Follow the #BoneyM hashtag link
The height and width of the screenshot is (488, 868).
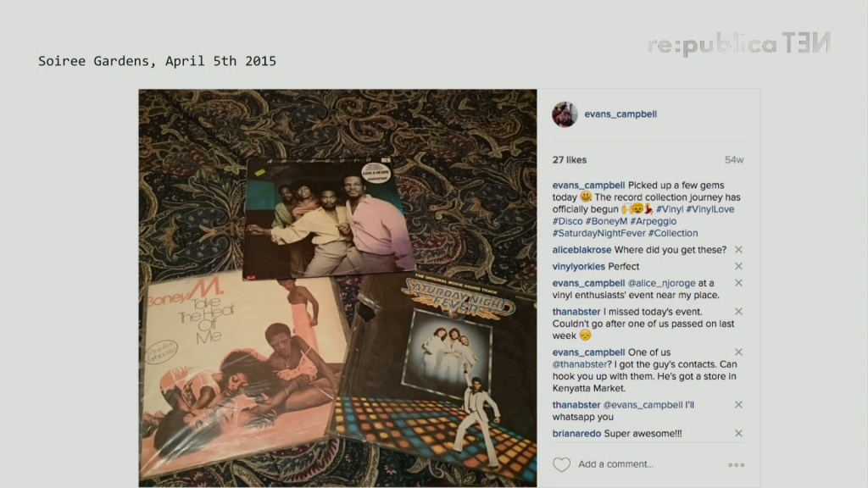tap(606, 221)
